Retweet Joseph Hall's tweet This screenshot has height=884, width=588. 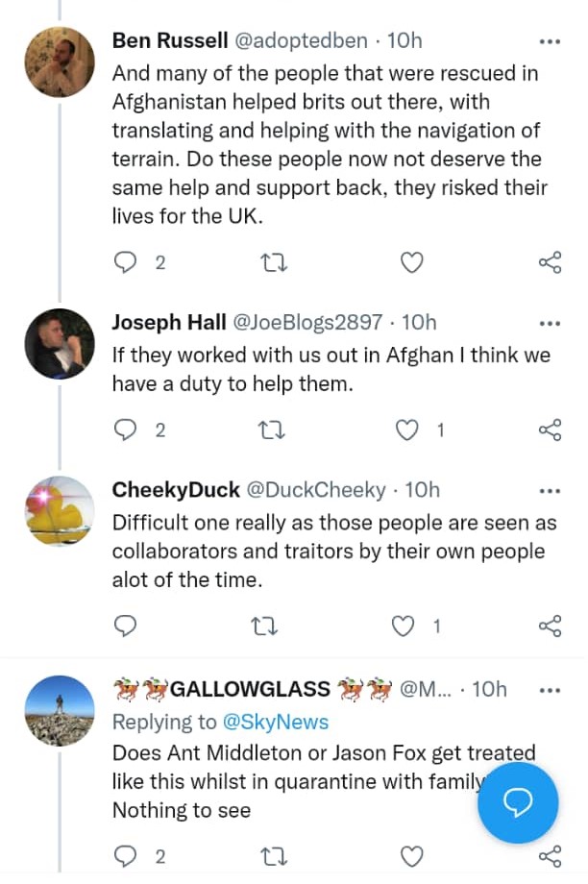click(x=276, y=430)
